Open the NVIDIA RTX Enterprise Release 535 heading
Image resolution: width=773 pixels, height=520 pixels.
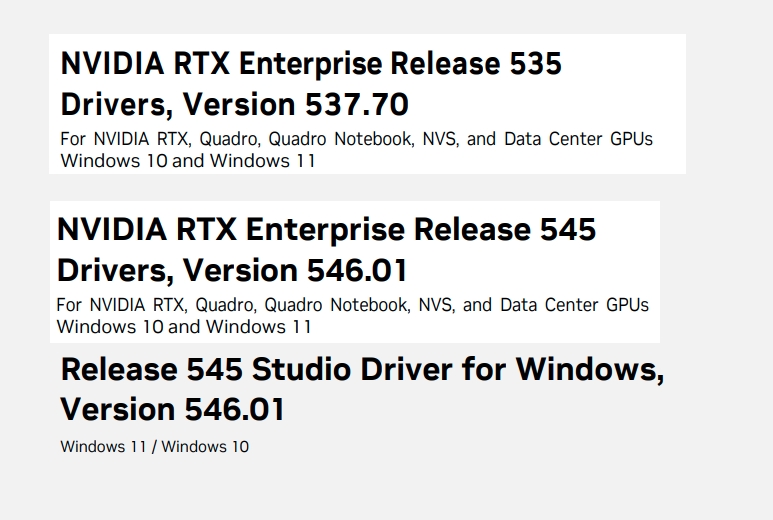click(311, 84)
